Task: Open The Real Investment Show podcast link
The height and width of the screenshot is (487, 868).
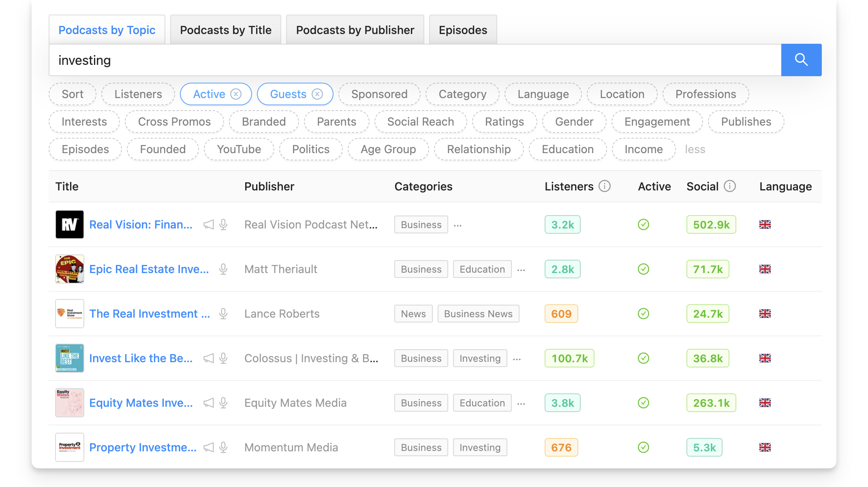Action: click(x=150, y=314)
